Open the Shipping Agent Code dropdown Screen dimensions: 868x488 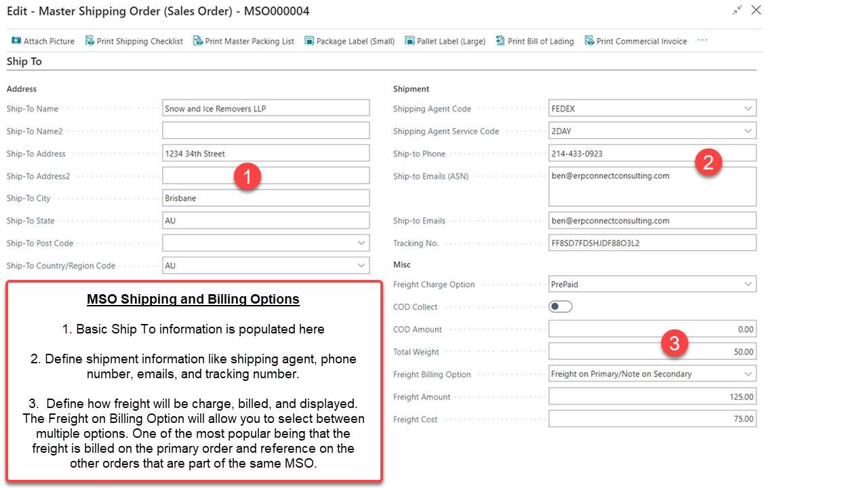click(x=748, y=108)
